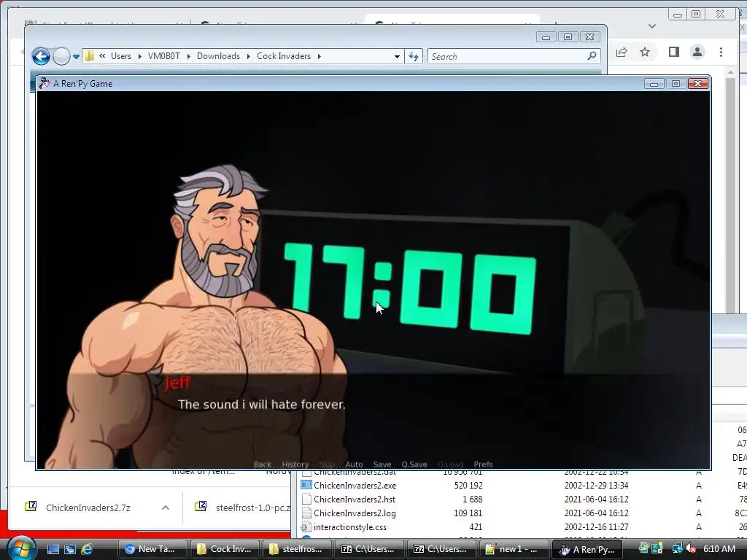Click the size value 520 192
The height and width of the screenshot is (560, 747).
click(468, 485)
